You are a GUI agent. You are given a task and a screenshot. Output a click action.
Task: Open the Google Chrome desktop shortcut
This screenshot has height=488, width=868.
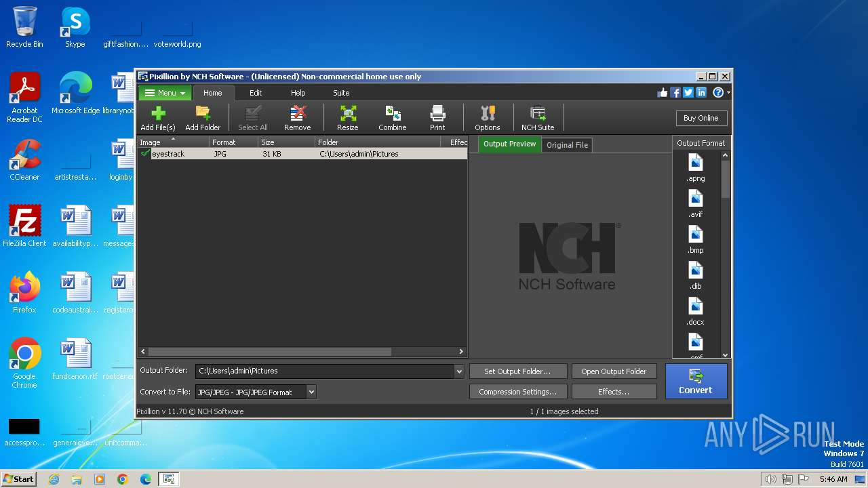click(x=24, y=363)
